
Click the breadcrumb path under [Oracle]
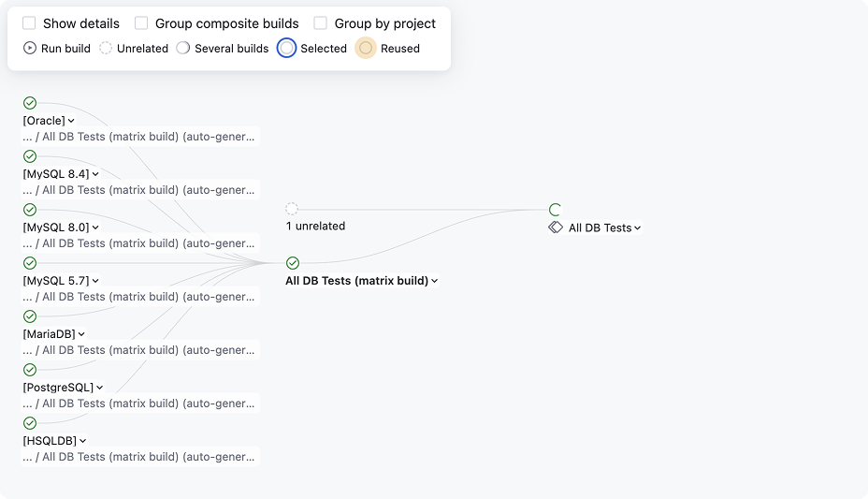(x=139, y=137)
